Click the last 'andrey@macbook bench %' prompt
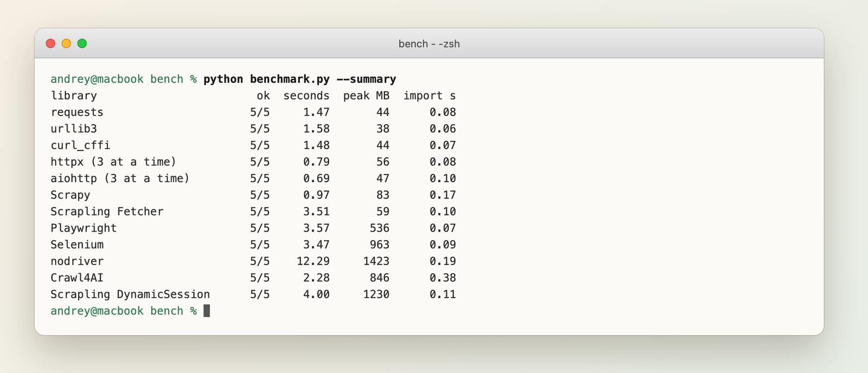This screenshot has width=868, height=373. [x=124, y=311]
